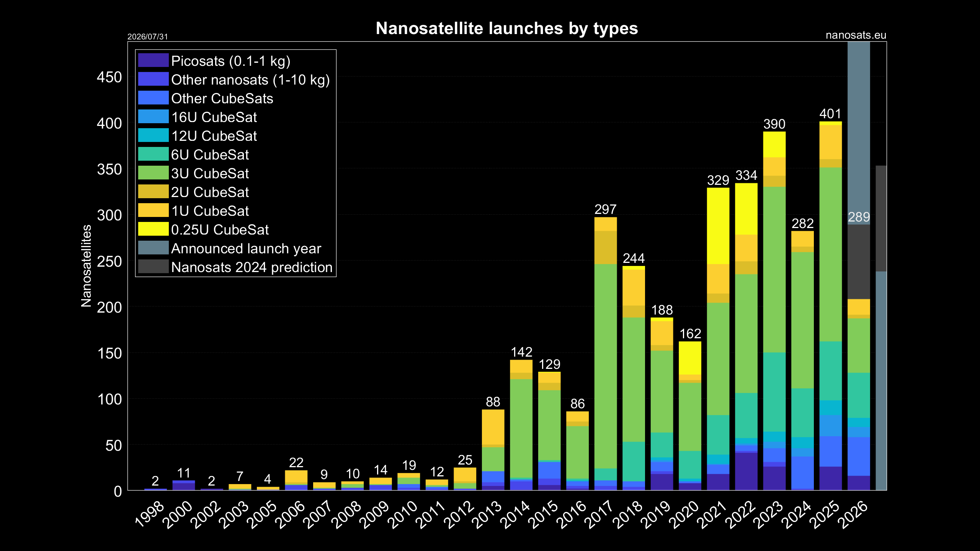
Task: Click the '188' total above the 2019 bar
Action: [x=662, y=310]
